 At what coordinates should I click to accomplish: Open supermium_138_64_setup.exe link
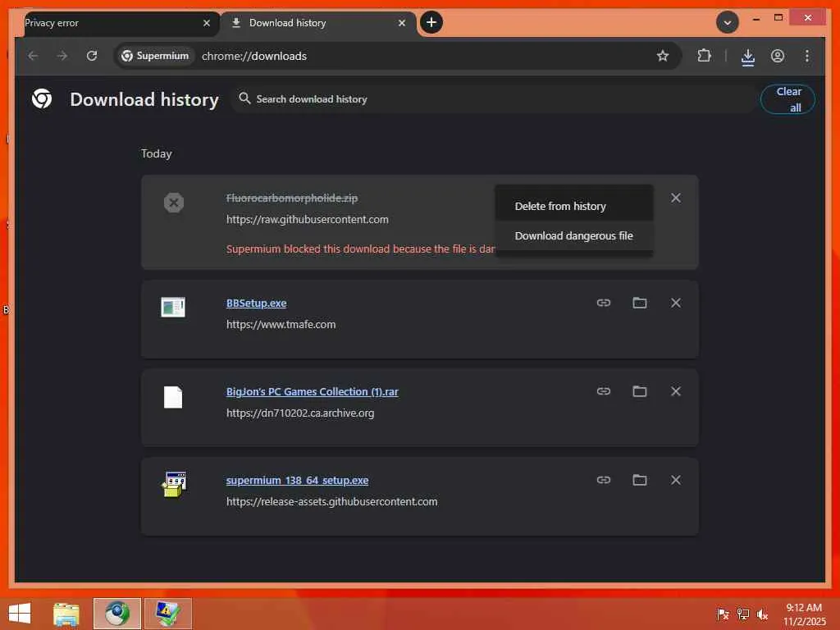tap(297, 481)
